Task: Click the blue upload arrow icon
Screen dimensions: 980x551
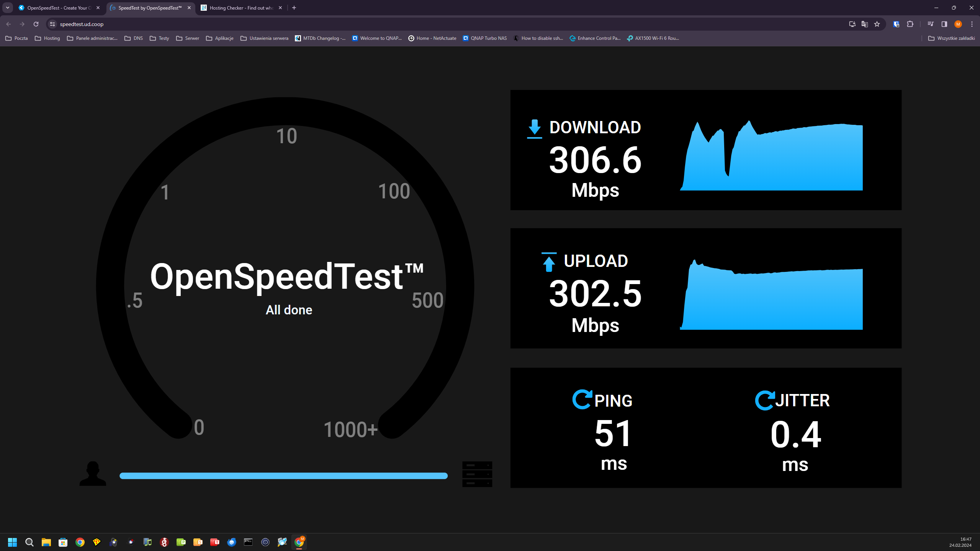Action: [x=548, y=262]
